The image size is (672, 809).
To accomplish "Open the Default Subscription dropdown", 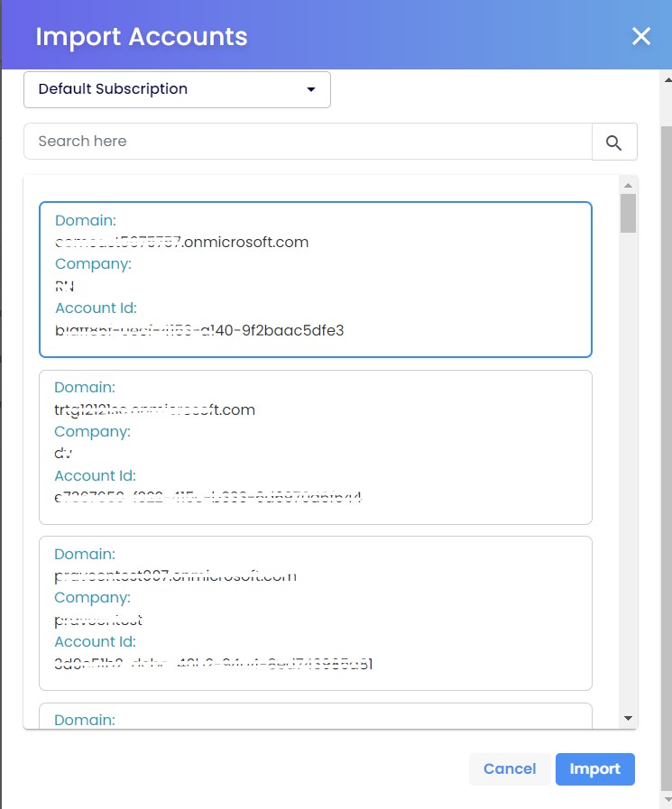I will point(177,89).
